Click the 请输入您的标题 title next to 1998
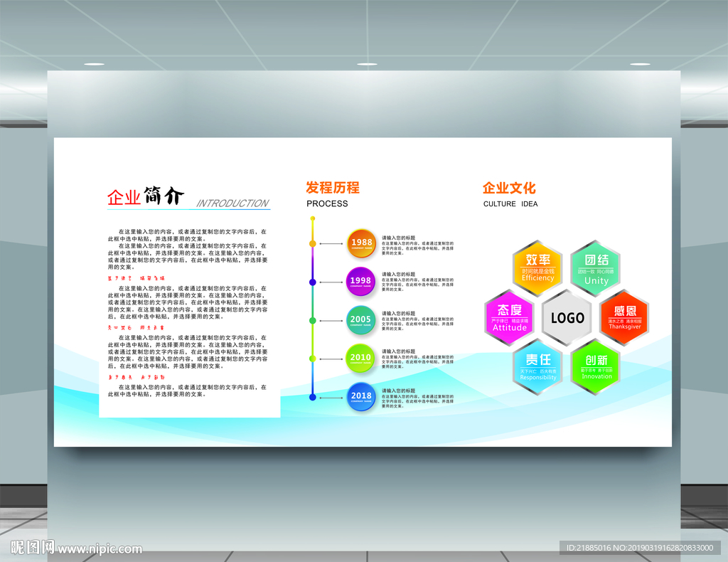 click(x=398, y=275)
